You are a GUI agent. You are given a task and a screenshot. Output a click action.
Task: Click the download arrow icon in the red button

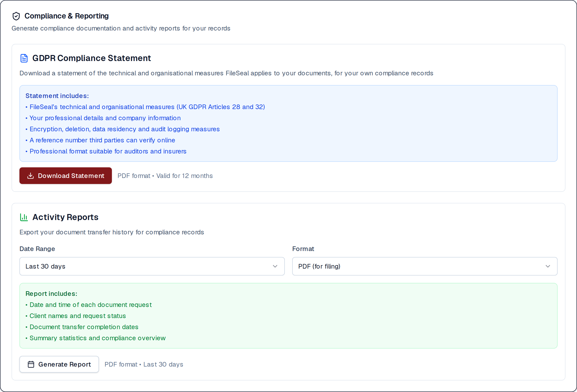31,176
